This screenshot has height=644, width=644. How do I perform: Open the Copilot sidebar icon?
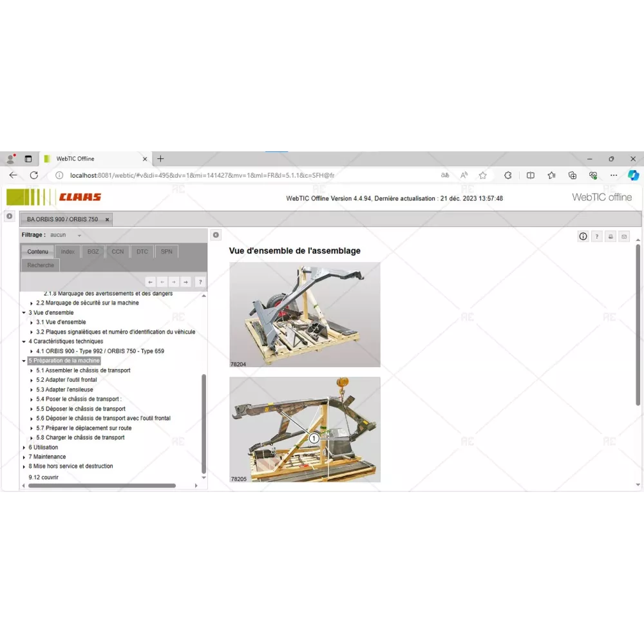point(633,175)
